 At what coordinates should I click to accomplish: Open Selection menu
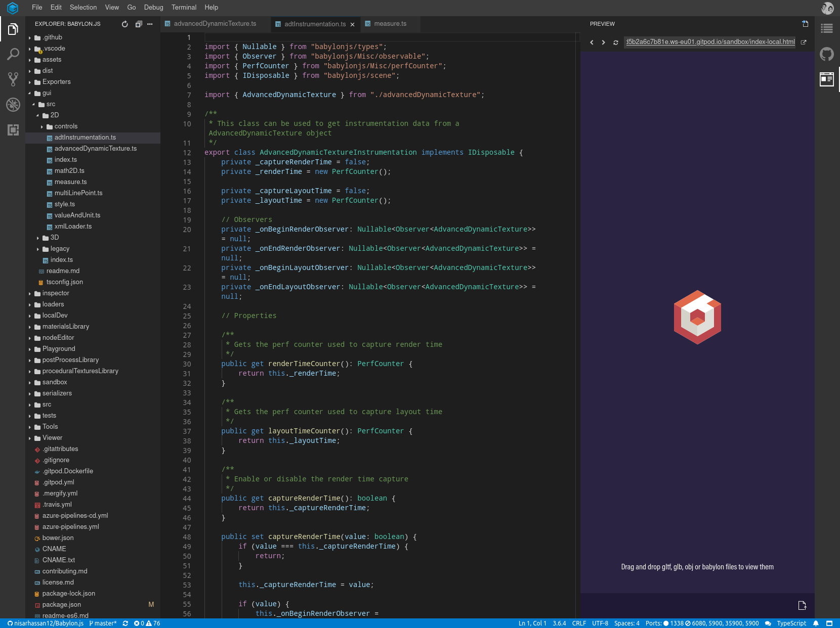pos(83,8)
